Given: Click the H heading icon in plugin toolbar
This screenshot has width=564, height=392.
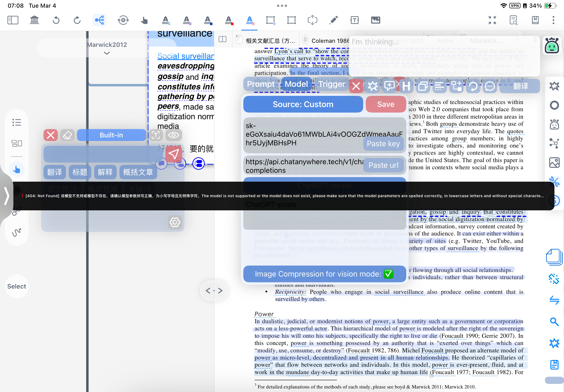Looking at the screenshot, I should click(406, 86).
